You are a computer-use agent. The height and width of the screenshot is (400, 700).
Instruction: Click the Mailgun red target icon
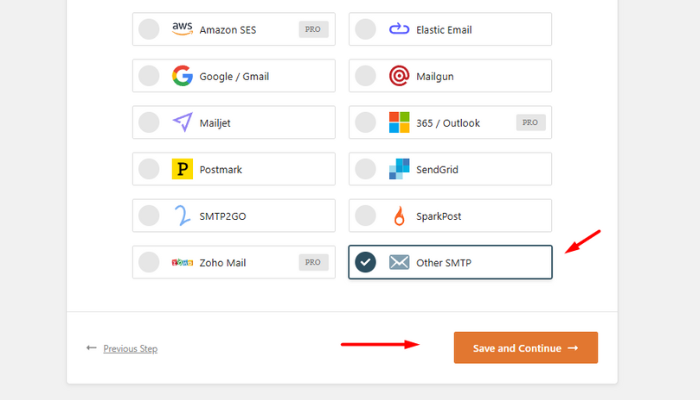(x=399, y=76)
